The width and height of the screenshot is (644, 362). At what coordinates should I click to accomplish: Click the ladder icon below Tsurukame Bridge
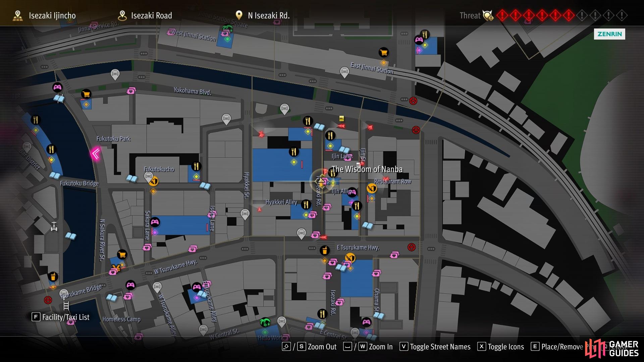point(66,306)
